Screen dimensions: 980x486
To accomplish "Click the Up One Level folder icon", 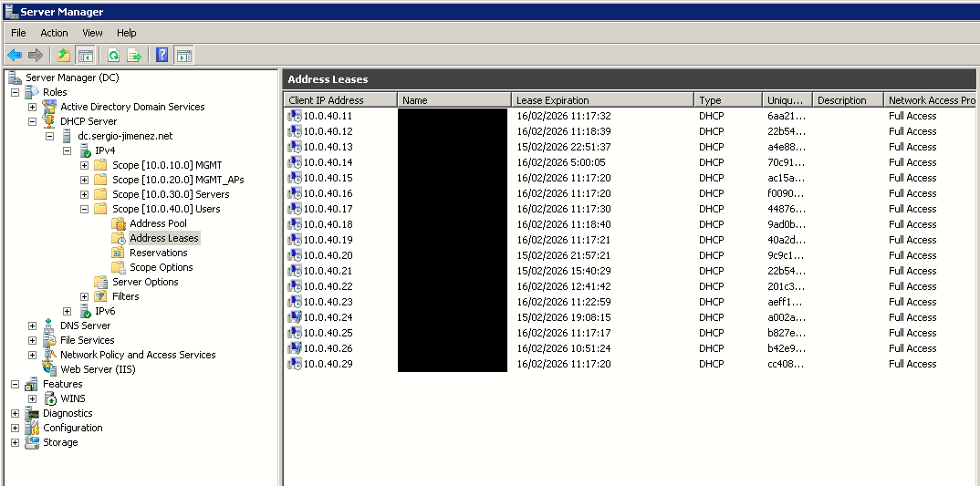I will coord(64,56).
